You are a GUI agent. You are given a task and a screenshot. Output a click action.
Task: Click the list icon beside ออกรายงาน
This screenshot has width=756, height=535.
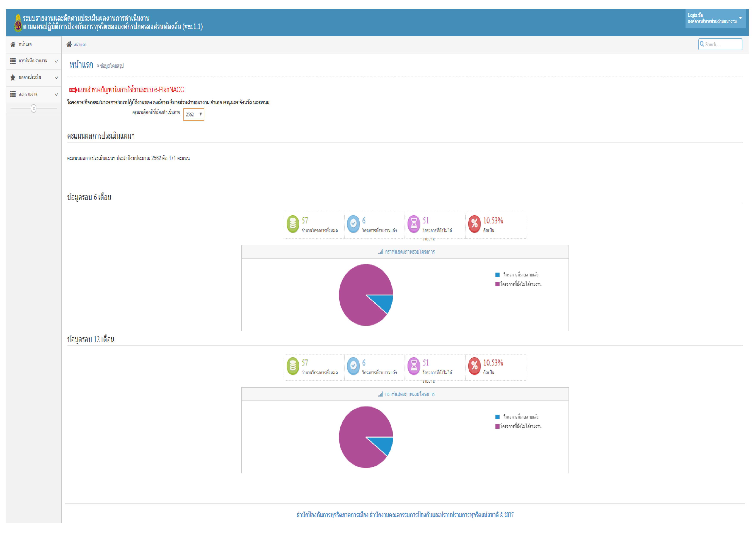point(13,94)
